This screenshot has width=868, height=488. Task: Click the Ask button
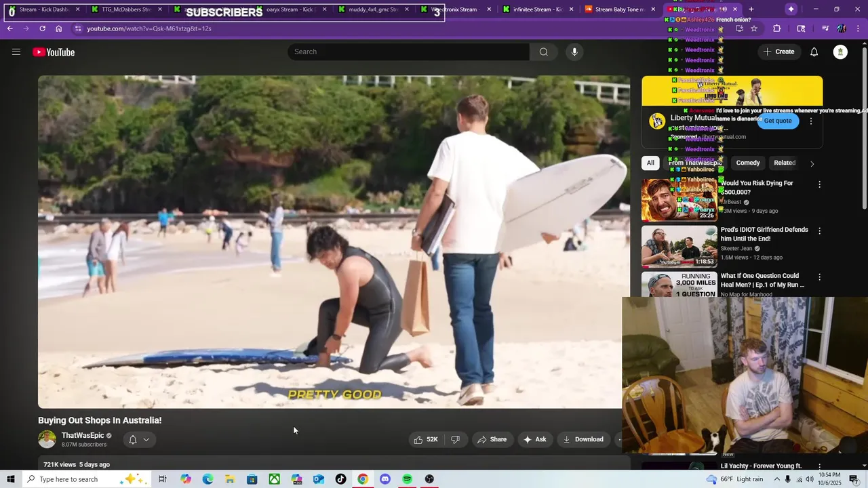point(534,439)
